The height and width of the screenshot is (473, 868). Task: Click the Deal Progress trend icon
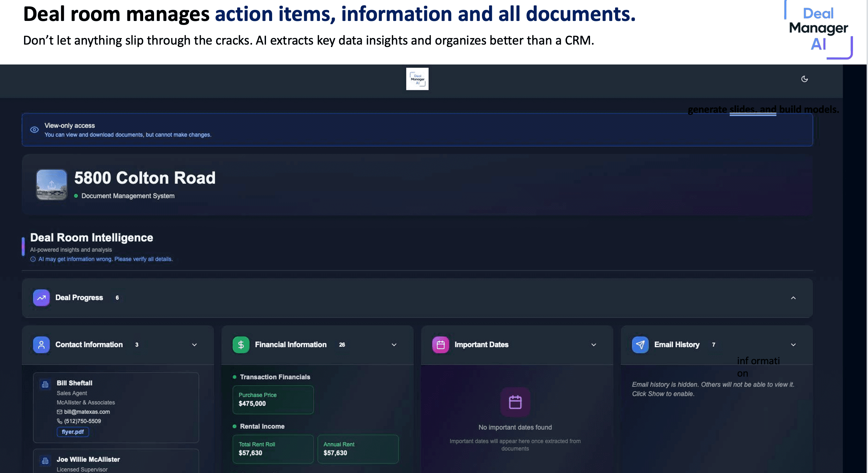point(41,298)
